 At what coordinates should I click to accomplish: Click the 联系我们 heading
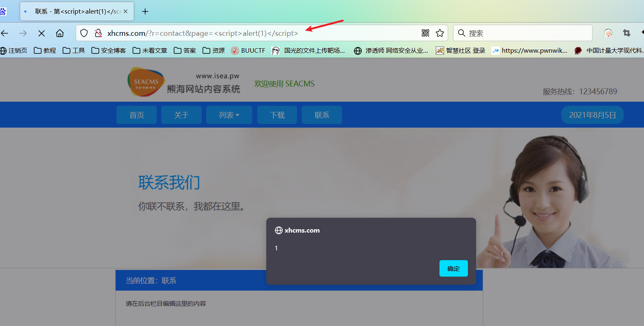coord(169,182)
